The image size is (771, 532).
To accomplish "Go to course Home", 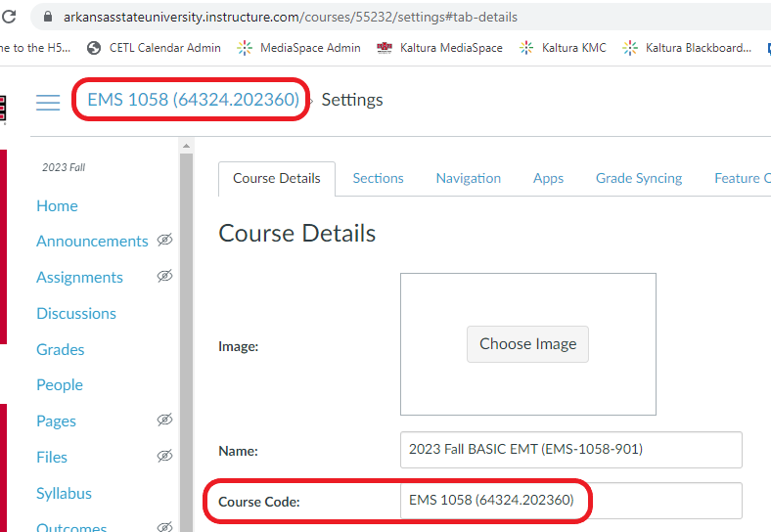I will point(57,206).
